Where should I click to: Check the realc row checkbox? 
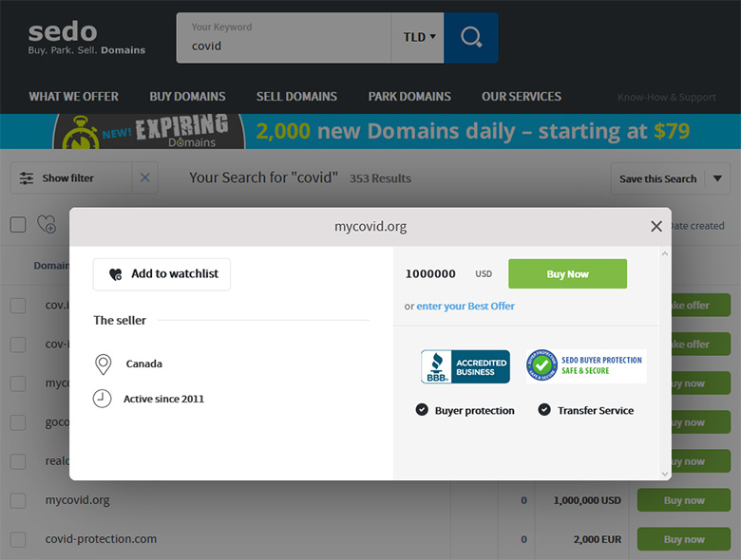click(x=18, y=461)
